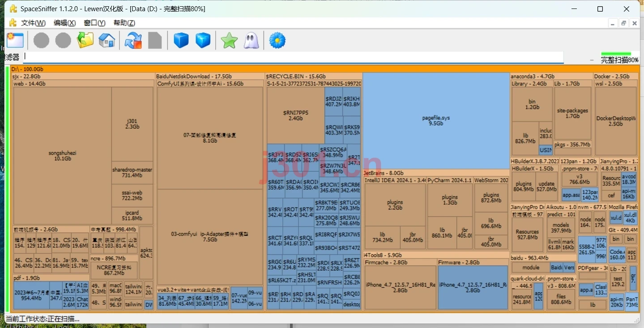Open a new view window
The image size is (644, 328).
tap(15, 41)
